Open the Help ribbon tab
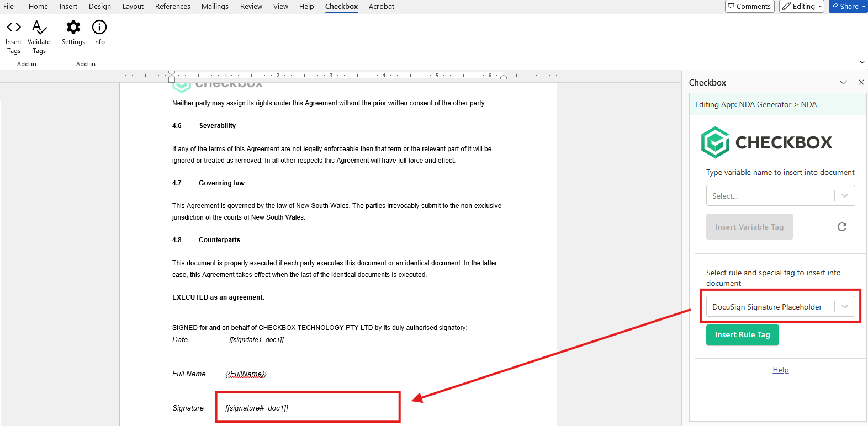This screenshot has height=426, width=868. coord(306,7)
